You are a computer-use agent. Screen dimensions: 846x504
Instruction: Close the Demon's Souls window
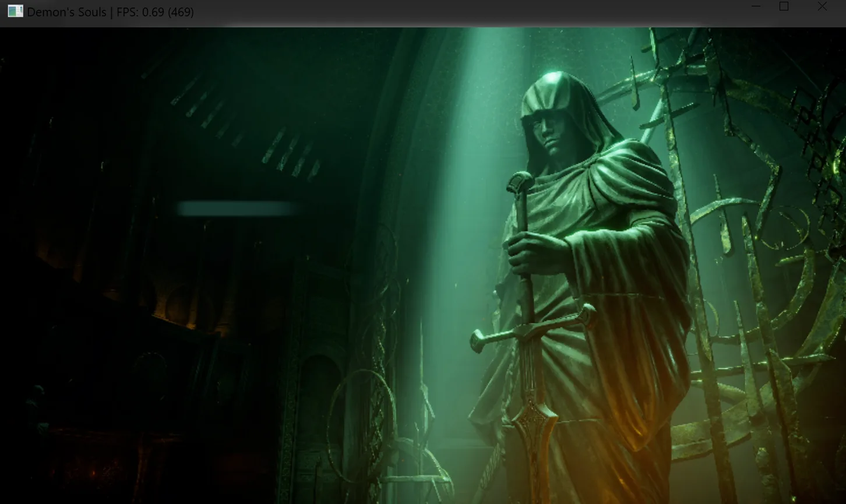coord(822,6)
